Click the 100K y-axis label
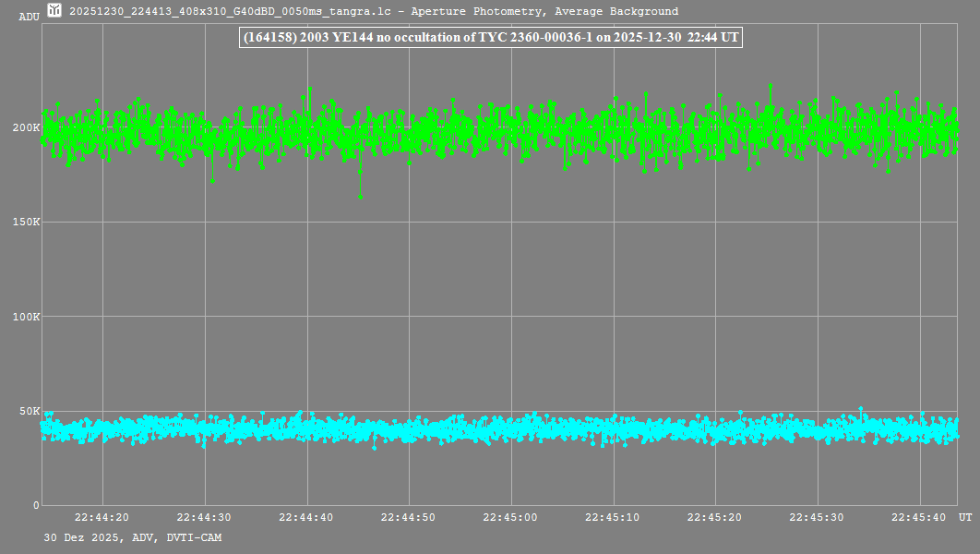980x554 pixels. pyautogui.click(x=26, y=317)
